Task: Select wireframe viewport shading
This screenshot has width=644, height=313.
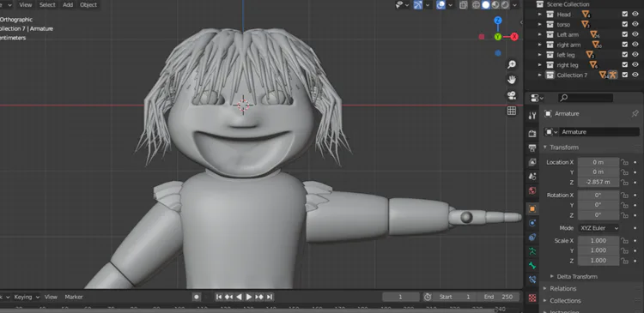Action: click(476, 5)
